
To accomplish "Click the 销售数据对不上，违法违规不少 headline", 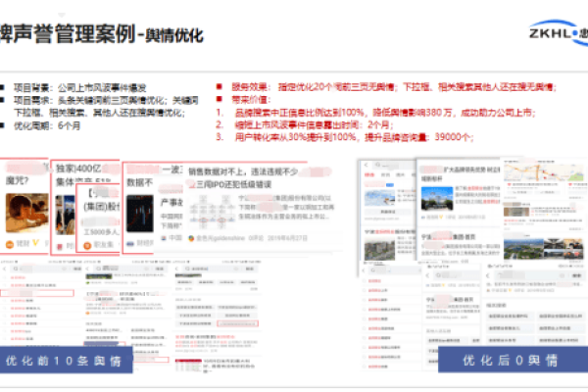I will coord(243,171).
